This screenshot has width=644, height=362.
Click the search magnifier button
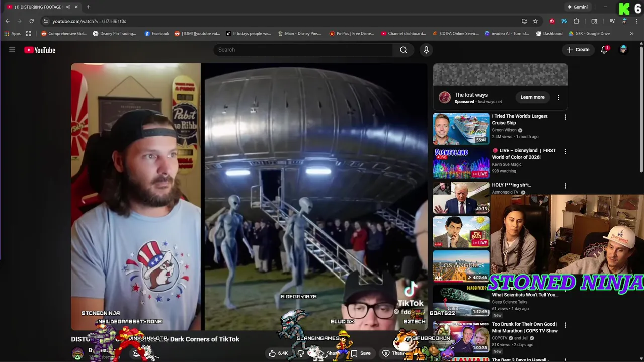(x=404, y=50)
